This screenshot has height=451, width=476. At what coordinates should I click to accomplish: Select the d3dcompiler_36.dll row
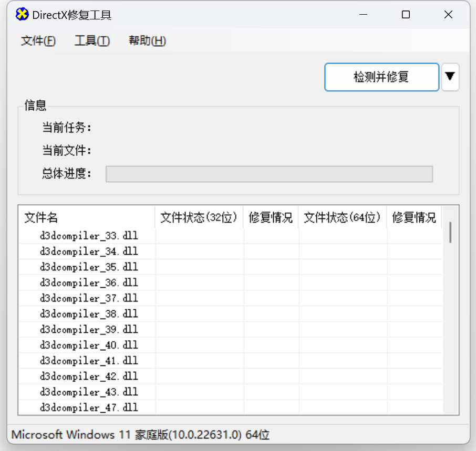tap(231, 282)
